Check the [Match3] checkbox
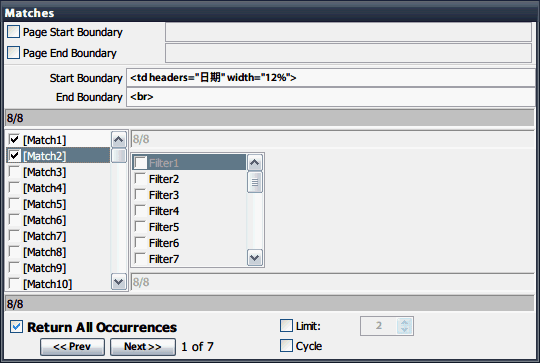540x363 pixels. pos(14,172)
